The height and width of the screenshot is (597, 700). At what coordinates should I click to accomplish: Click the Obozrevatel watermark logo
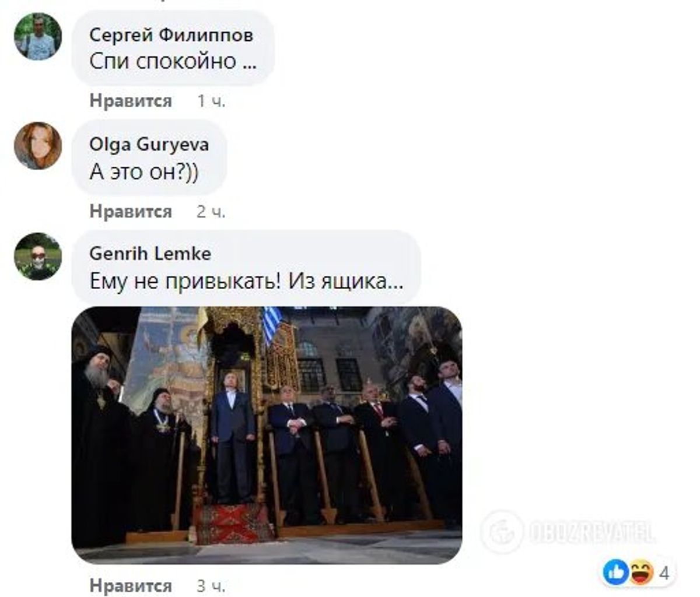568,532
